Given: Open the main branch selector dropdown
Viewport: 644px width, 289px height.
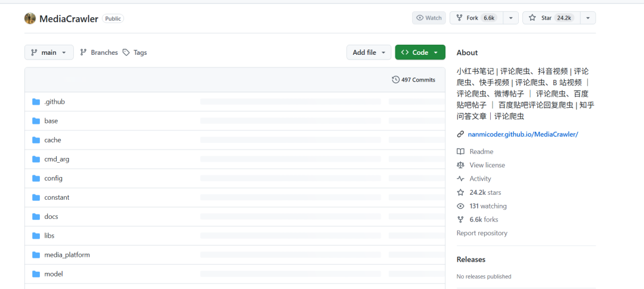Looking at the screenshot, I should [x=49, y=52].
